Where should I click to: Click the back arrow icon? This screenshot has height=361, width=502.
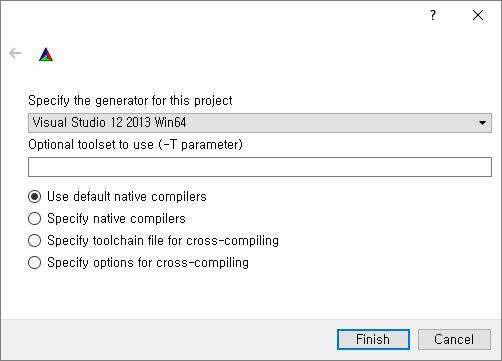[15, 53]
